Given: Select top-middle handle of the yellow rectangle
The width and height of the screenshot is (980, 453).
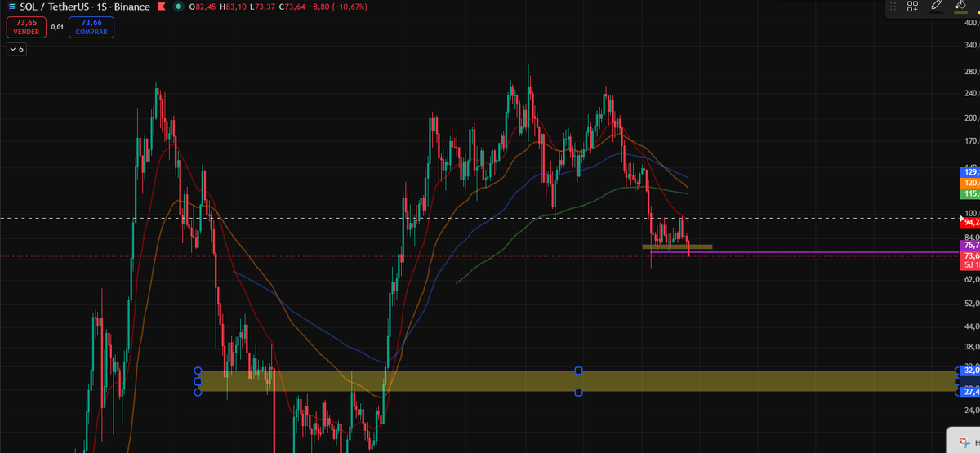Looking at the screenshot, I should [x=578, y=371].
